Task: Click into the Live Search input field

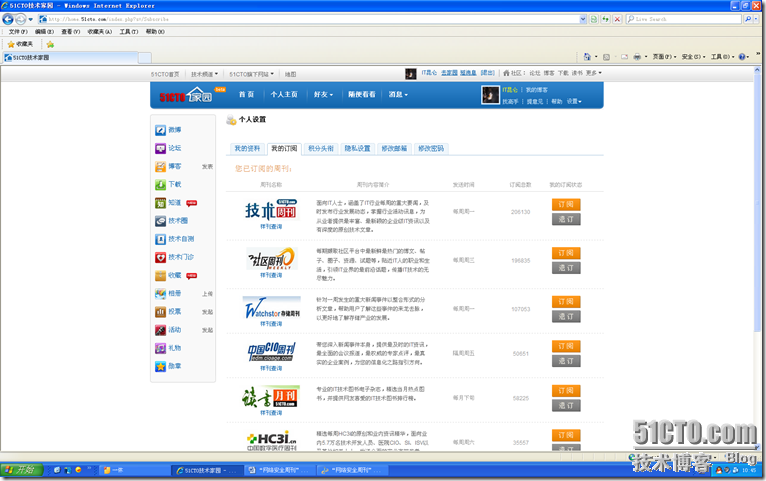Action: pos(683,19)
